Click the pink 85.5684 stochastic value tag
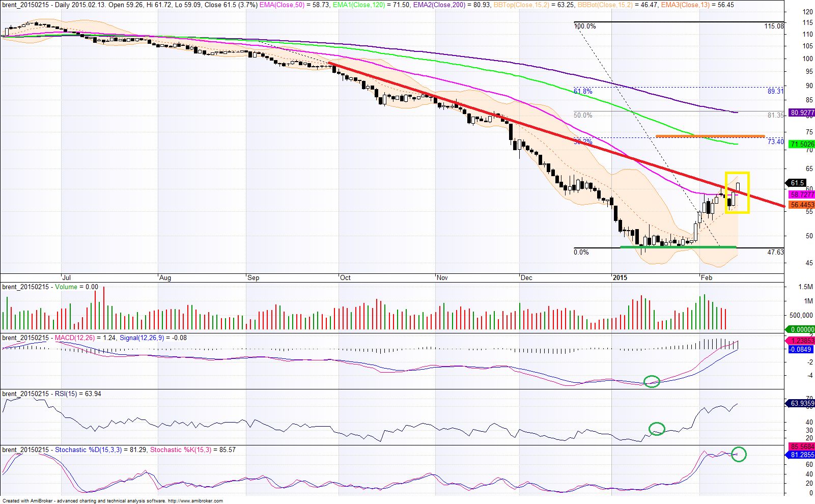Viewport: 815px width, 504px height. tap(801, 446)
